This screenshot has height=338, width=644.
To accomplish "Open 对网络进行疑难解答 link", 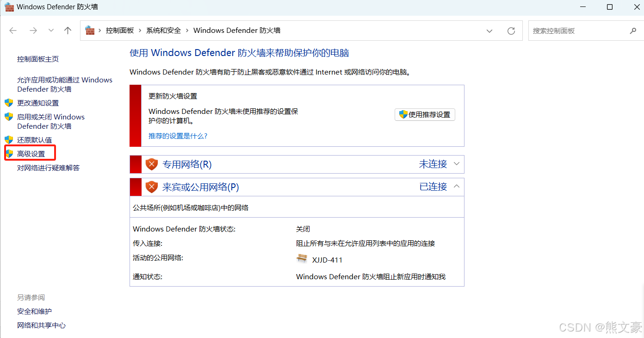I will pos(49,168).
